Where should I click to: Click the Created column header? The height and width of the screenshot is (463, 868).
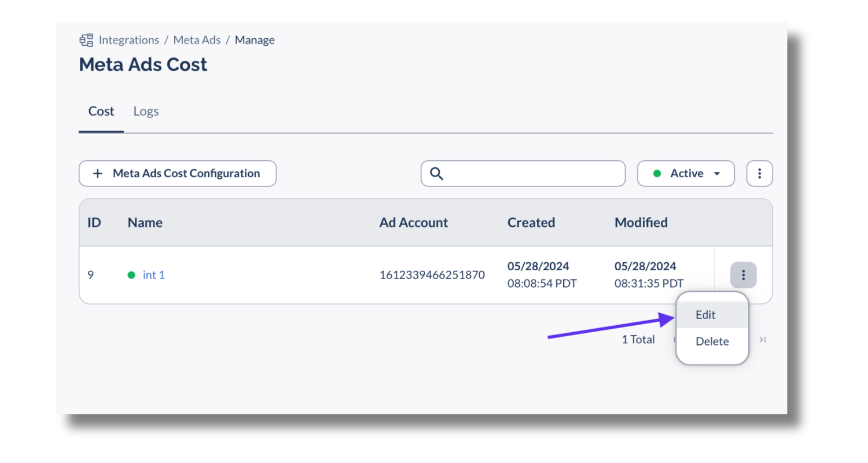[x=531, y=222]
